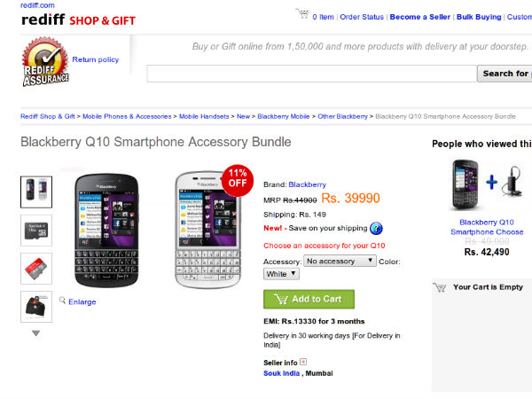Viewport: 532px width, 399px height.
Task: Click in the search input field
Action: 311,74
